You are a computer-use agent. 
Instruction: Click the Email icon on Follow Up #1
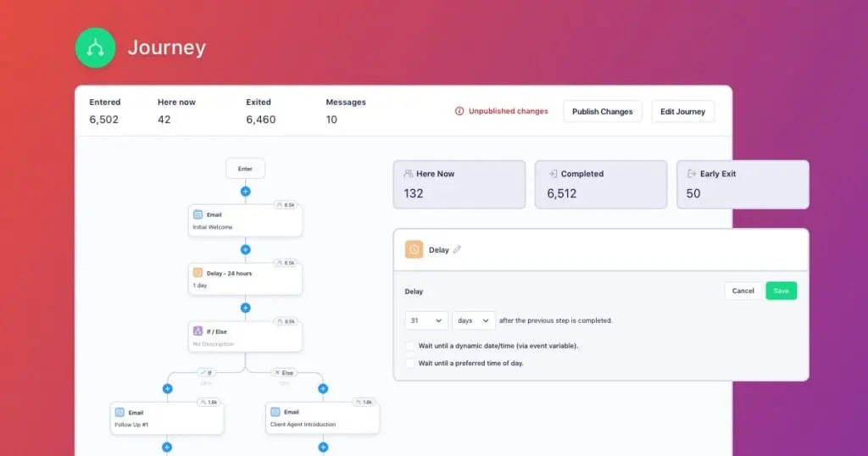(x=120, y=412)
